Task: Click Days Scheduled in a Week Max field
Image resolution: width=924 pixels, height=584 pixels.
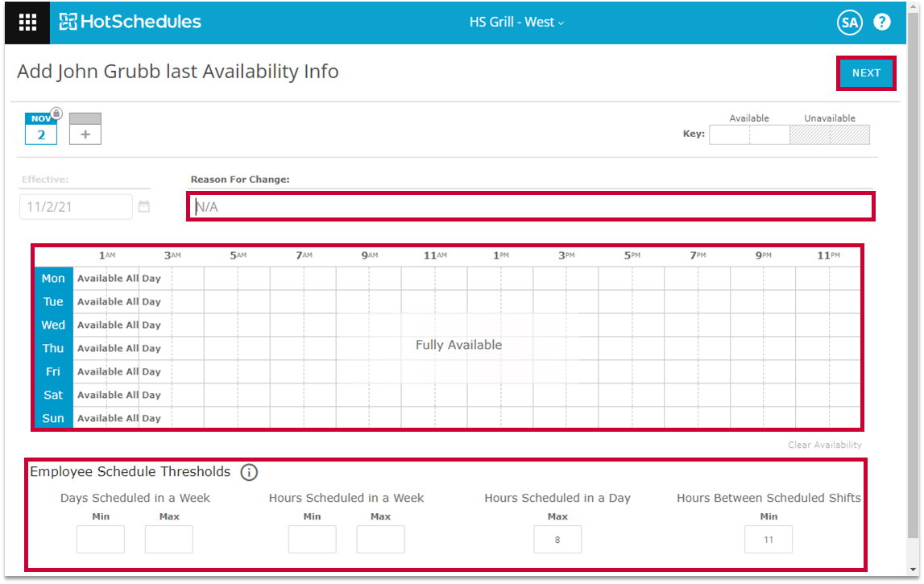Action: point(169,540)
